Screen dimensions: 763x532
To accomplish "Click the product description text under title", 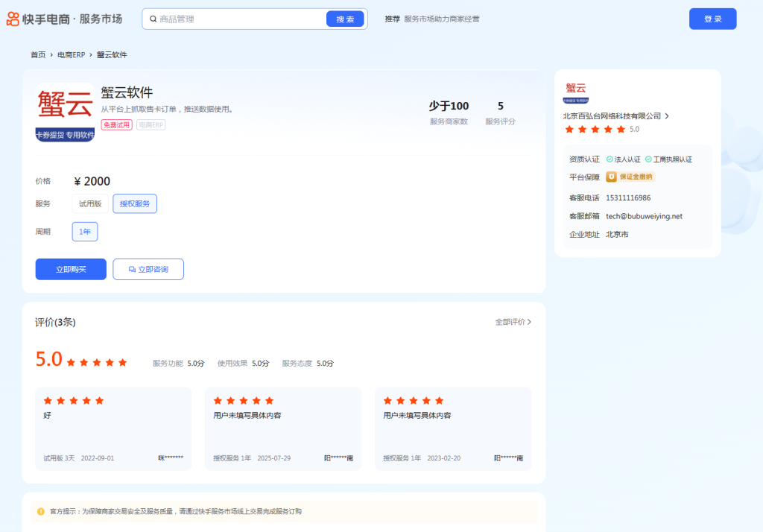I will tap(168, 109).
